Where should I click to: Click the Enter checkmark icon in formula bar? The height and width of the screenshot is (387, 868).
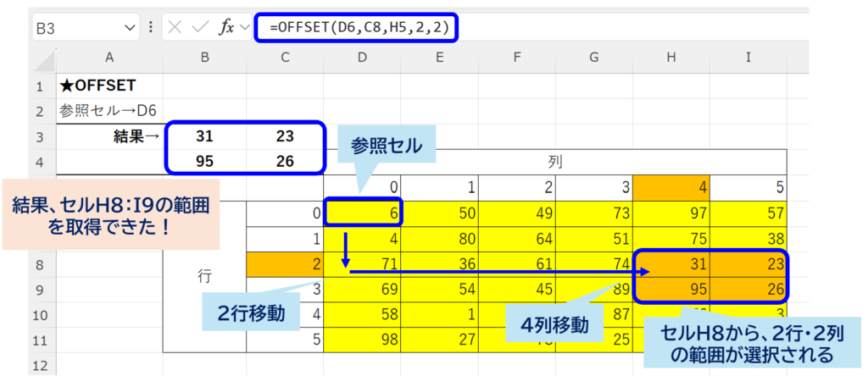coord(198,28)
